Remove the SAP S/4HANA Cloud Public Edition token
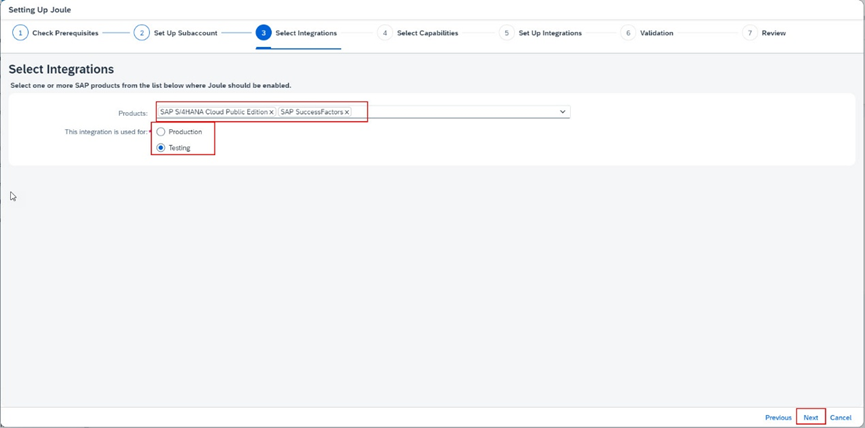Image resolution: width=865 pixels, height=428 pixels. (271, 112)
